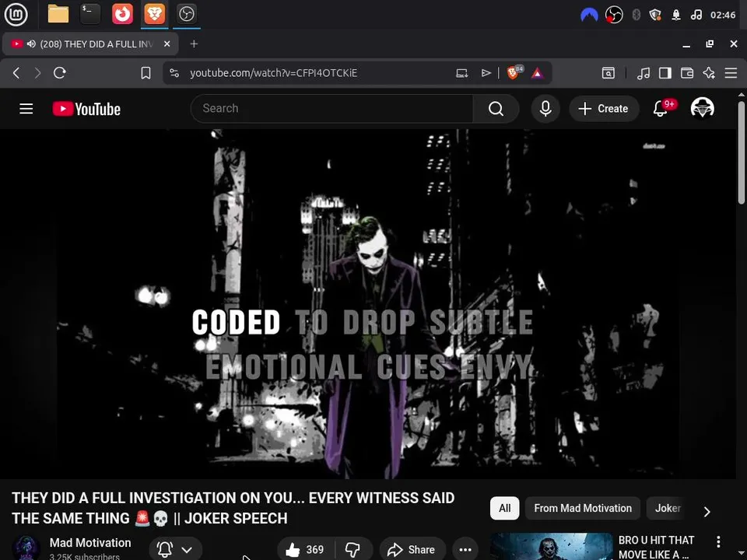Reload the current page
The width and height of the screenshot is (747, 560).
pos(60,73)
